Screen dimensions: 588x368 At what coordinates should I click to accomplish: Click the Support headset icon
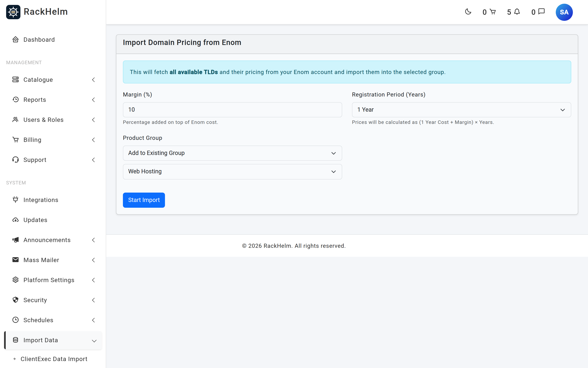16,160
